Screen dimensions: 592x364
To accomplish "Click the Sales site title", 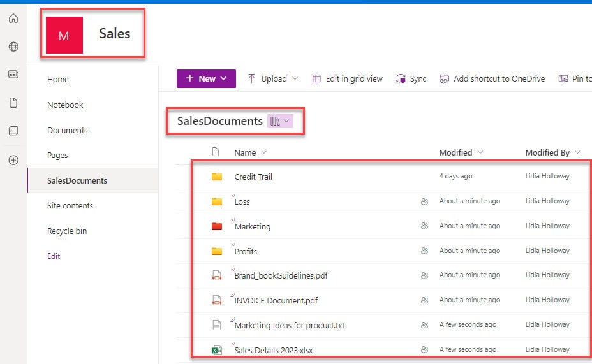I will (114, 34).
